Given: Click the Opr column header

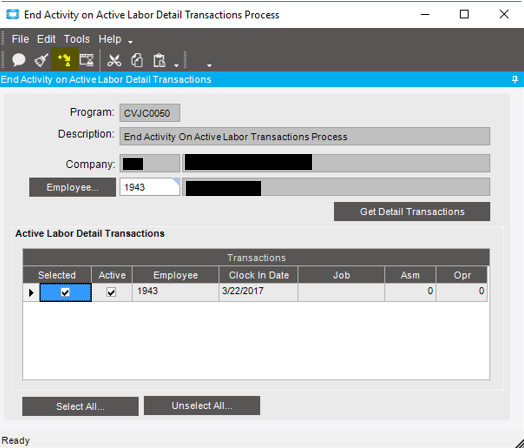Looking at the screenshot, I should [x=462, y=275].
